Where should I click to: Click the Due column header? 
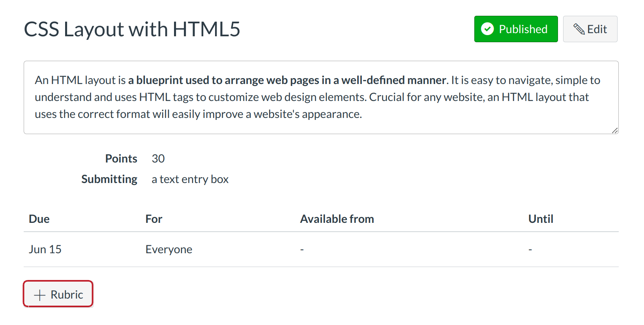pyautogui.click(x=39, y=219)
